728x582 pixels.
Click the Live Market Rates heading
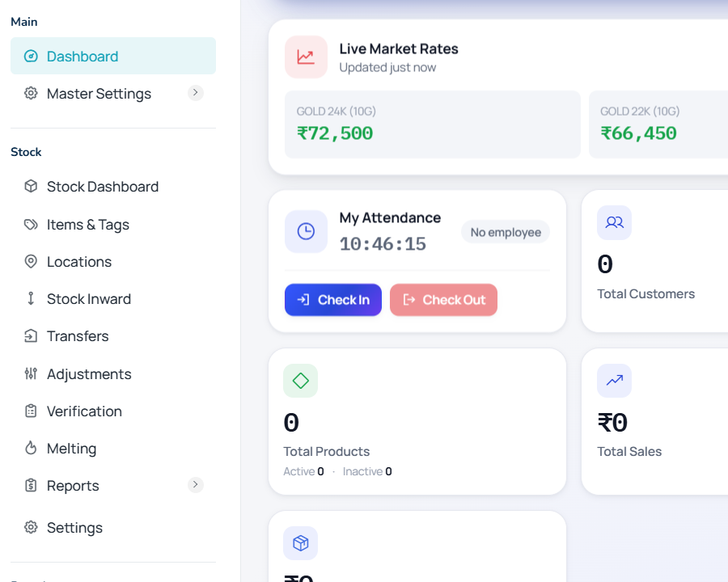pyautogui.click(x=399, y=48)
